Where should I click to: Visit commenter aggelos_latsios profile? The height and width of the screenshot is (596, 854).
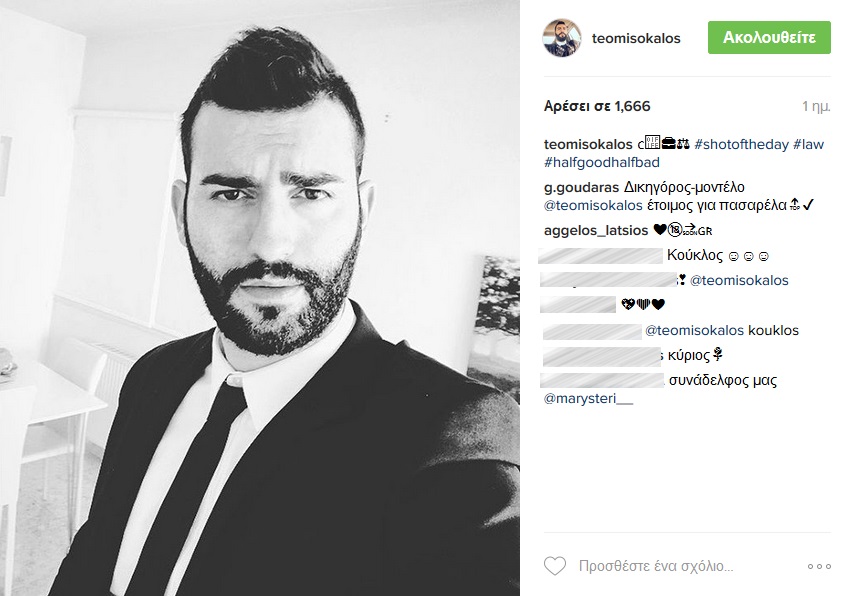[x=596, y=230]
